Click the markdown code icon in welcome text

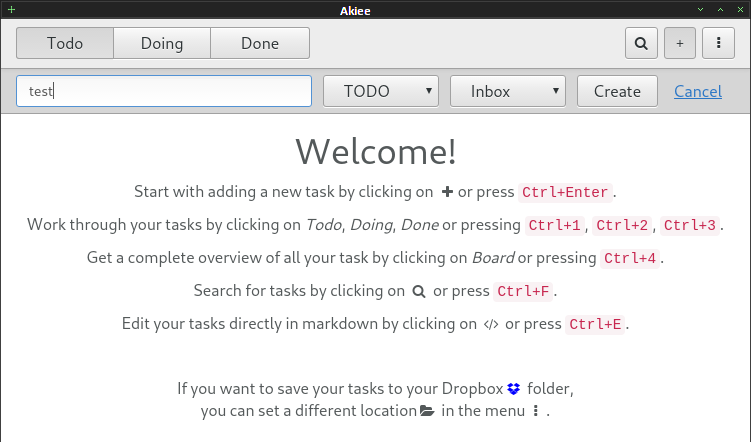(x=491, y=324)
